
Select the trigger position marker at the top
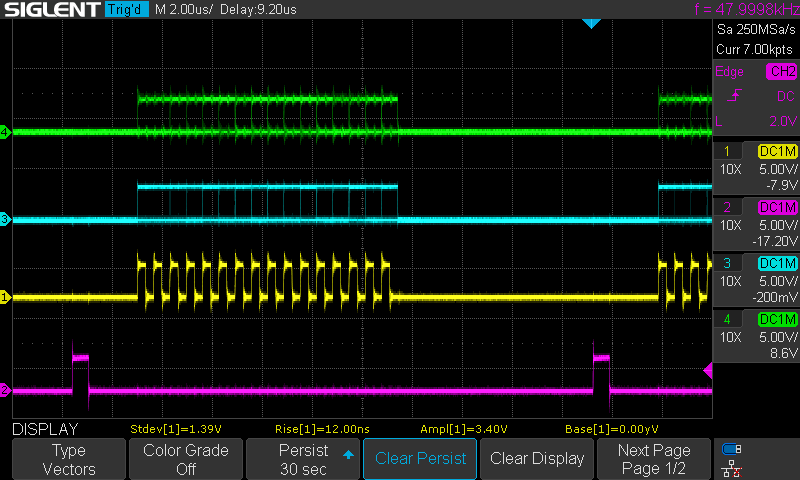[x=591, y=23]
